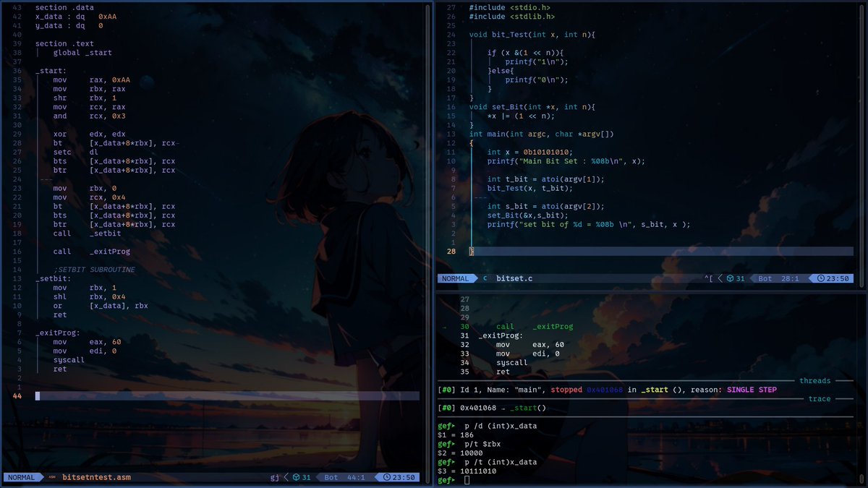This screenshot has height=488, width=868.
Task: Click the '^[' pending keys in the bitset.c statusline
Action: point(709,278)
